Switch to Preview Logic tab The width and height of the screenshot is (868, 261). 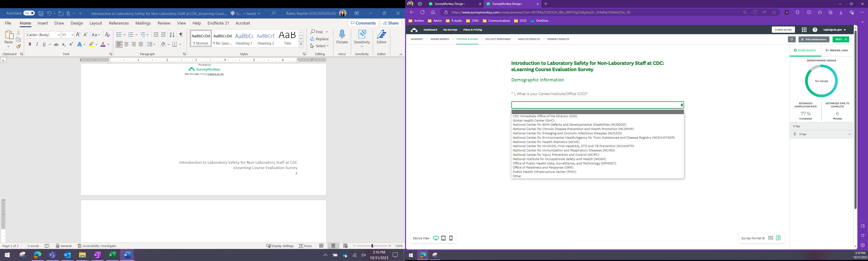pos(837,51)
